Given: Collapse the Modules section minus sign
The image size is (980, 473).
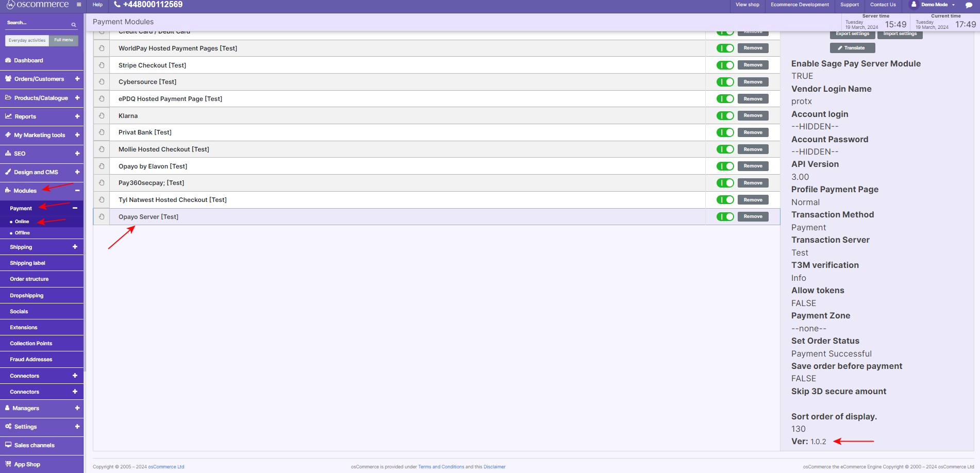Looking at the screenshot, I should (77, 191).
